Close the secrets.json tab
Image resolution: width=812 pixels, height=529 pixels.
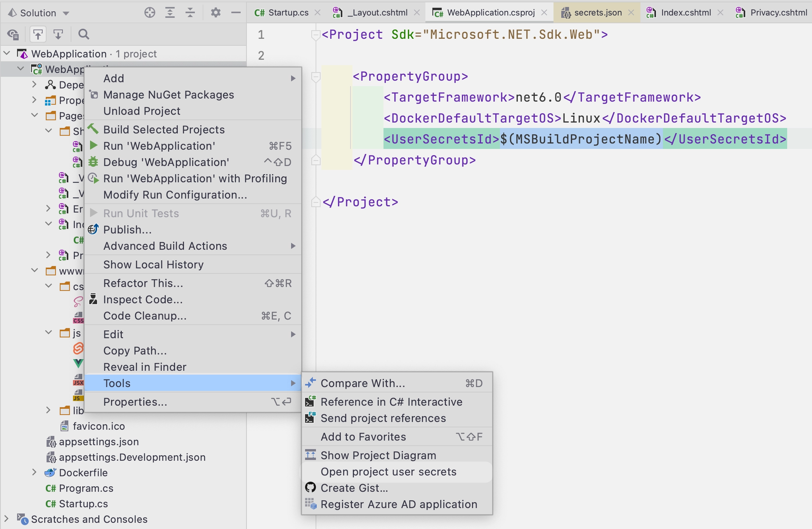pyautogui.click(x=631, y=12)
